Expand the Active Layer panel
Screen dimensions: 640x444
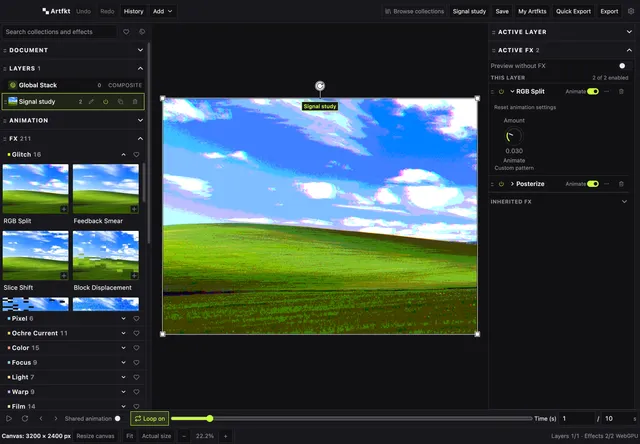[x=629, y=32]
